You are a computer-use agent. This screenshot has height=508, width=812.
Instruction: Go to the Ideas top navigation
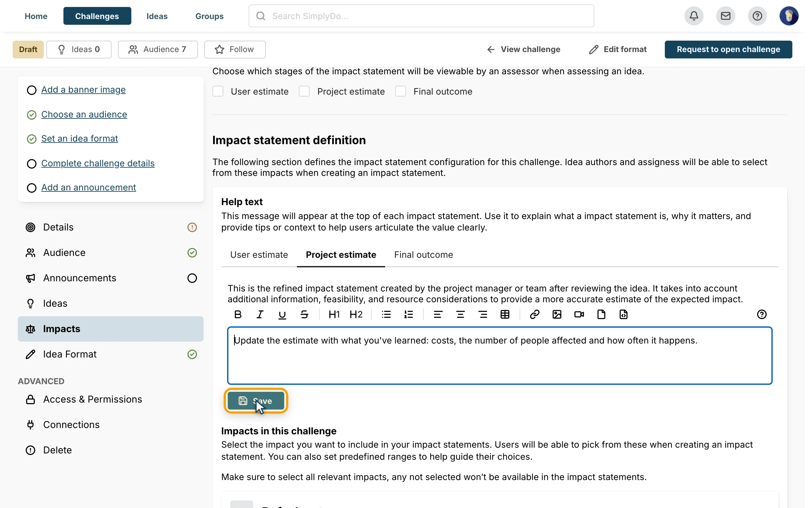coord(157,16)
